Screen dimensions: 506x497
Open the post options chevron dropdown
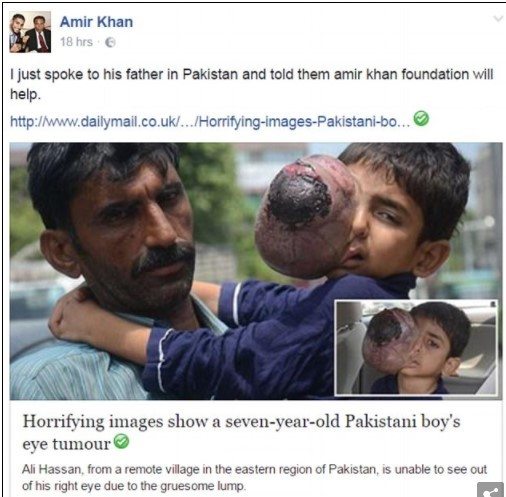pos(498,19)
